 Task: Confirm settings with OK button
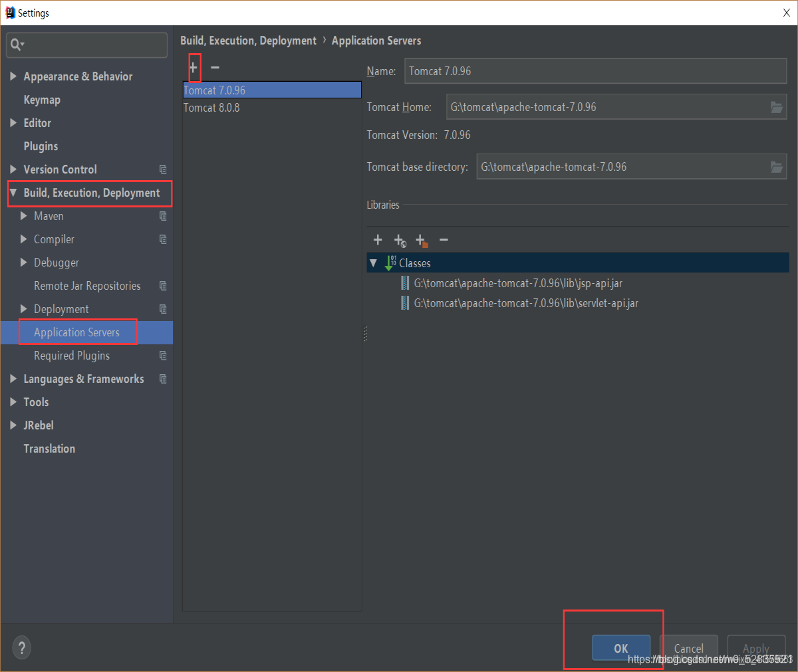tap(621, 648)
